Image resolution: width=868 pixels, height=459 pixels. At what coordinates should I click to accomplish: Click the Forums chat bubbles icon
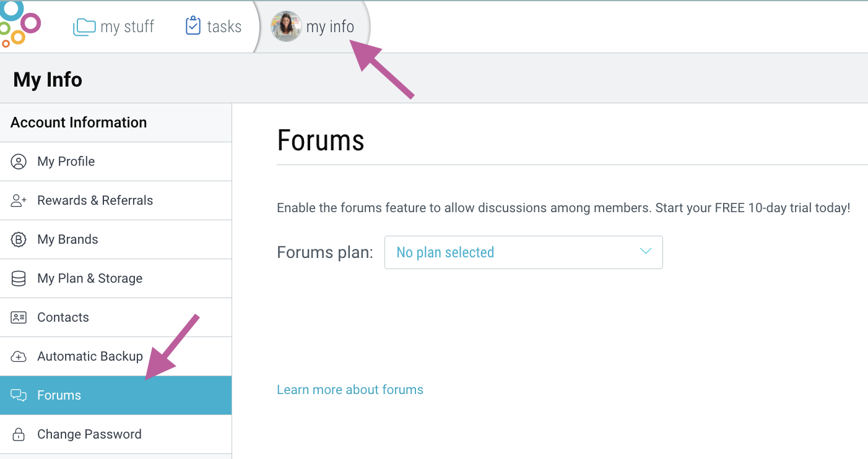click(x=19, y=395)
